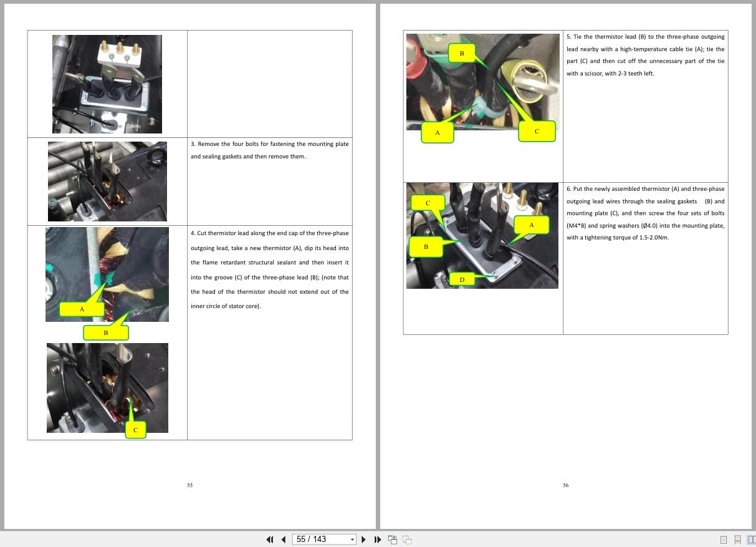Click the step 5 photo of the cable tie
Image resolution: width=756 pixels, height=547 pixels.
tap(482, 82)
